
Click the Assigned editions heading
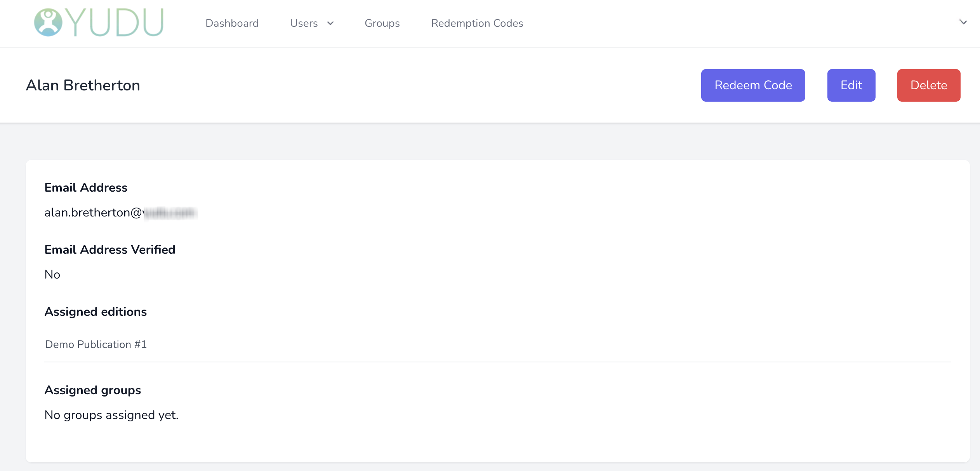point(96,312)
